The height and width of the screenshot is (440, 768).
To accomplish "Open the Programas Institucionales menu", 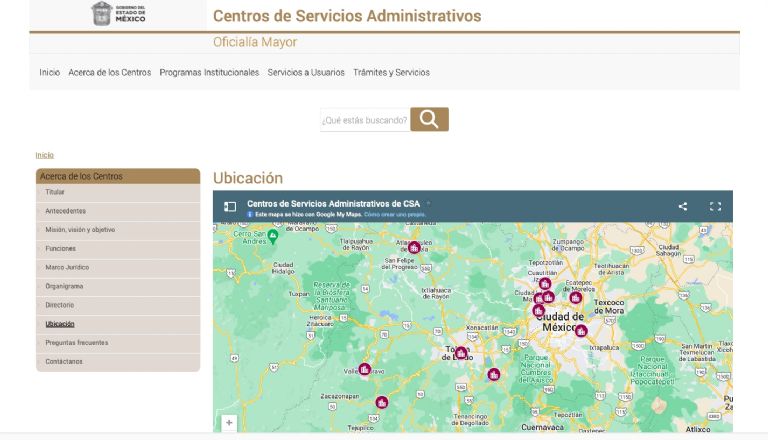I will pos(209,73).
